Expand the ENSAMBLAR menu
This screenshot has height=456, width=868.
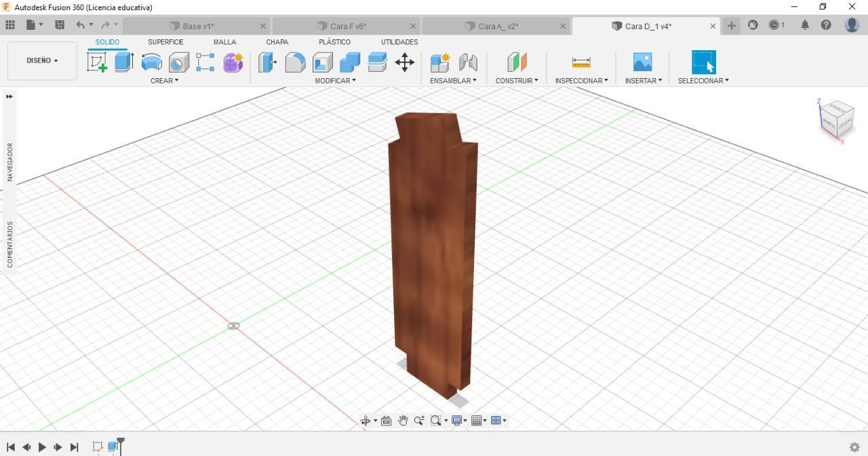point(453,81)
